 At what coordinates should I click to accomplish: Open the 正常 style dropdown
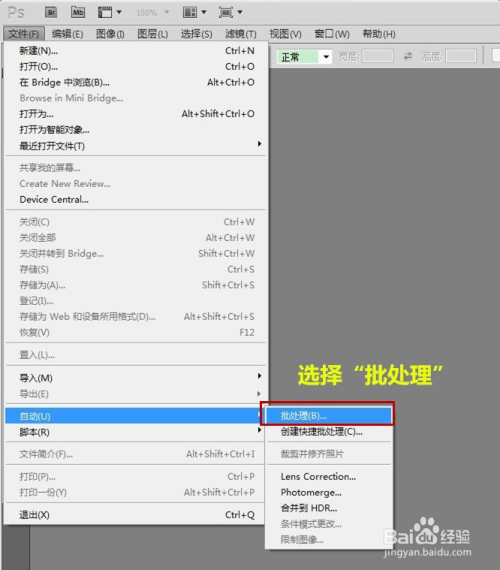[x=304, y=57]
